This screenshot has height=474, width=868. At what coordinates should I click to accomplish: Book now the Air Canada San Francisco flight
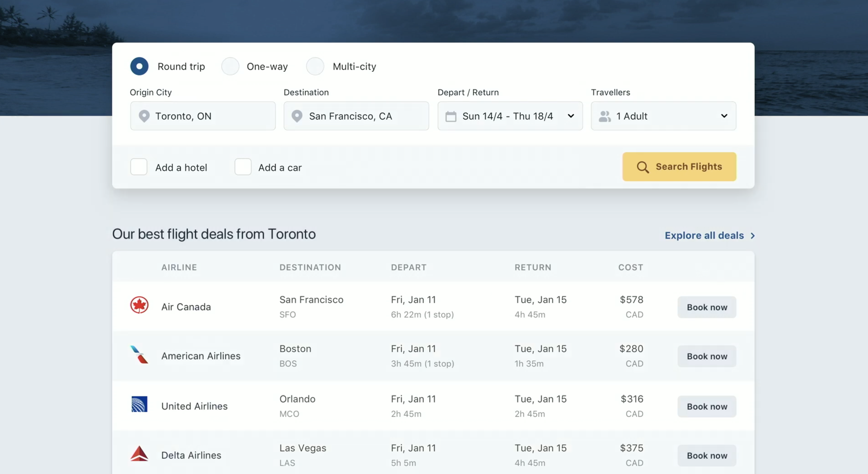tap(706, 307)
